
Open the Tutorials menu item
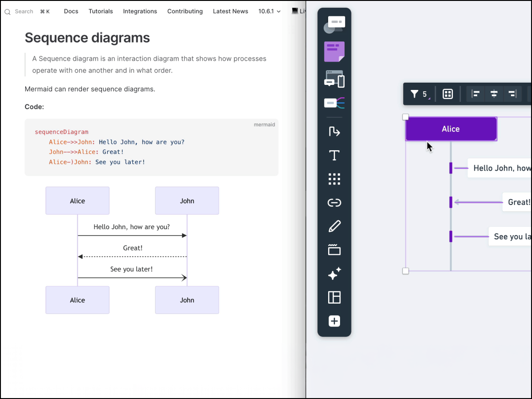[x=101, y=11]
